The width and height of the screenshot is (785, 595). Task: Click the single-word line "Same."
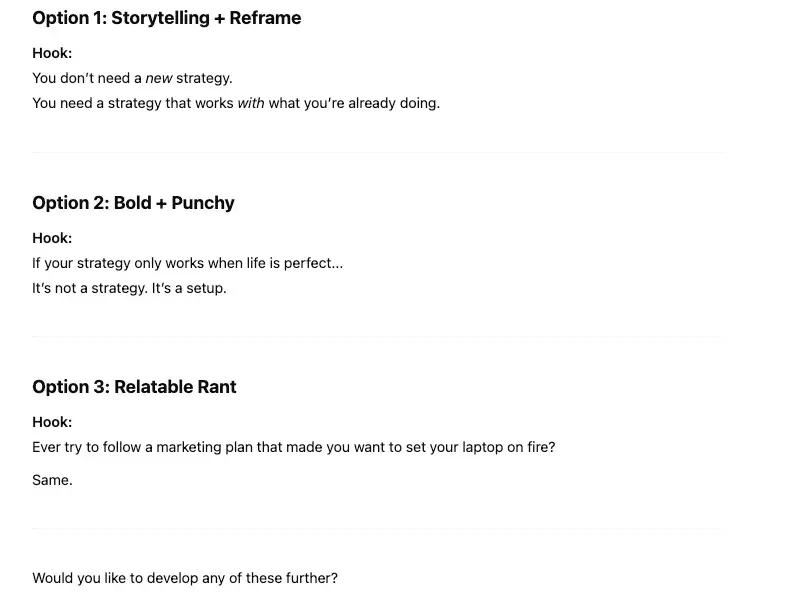(x=52, y=480)
